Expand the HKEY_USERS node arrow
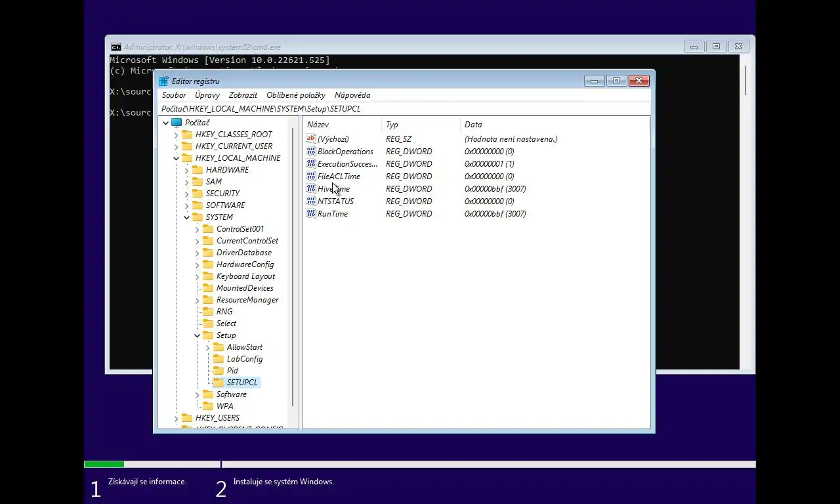 (x=176, y=418)
